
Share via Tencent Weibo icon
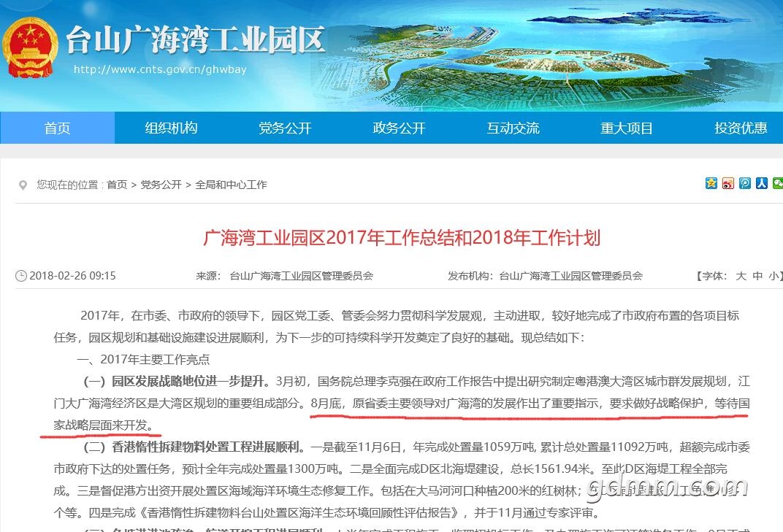[745, 183]
